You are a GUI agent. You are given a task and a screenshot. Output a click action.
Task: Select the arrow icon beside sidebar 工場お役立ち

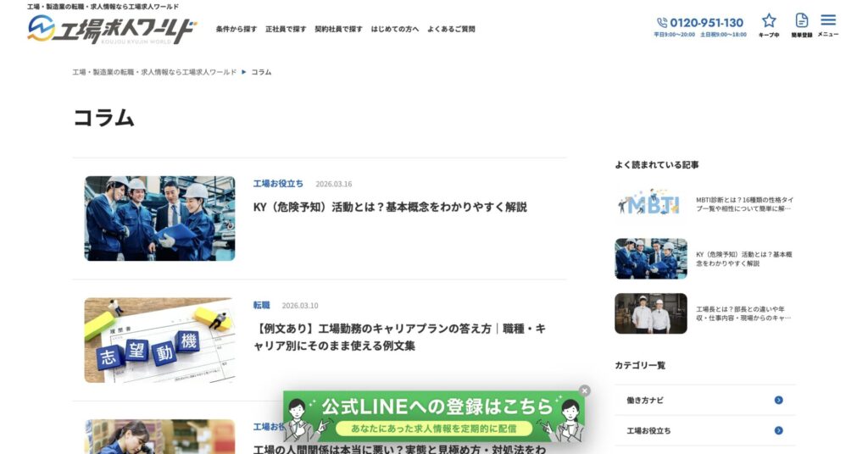click(778, 431)
